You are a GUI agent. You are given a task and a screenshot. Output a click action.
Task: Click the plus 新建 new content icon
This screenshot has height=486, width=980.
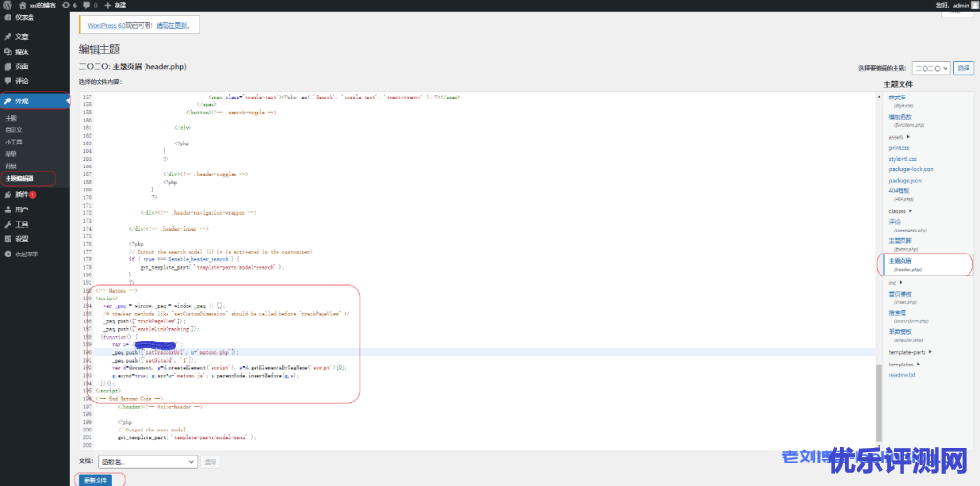point(115,5)
